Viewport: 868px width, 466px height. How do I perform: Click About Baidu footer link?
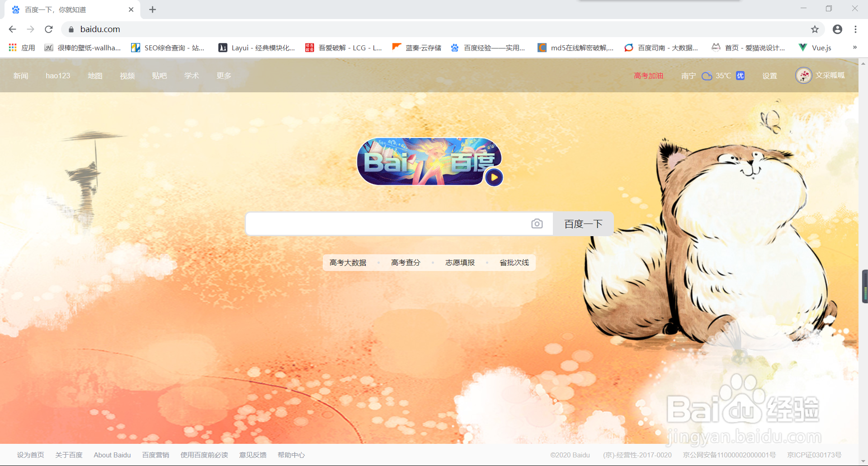tap(112, 455)
